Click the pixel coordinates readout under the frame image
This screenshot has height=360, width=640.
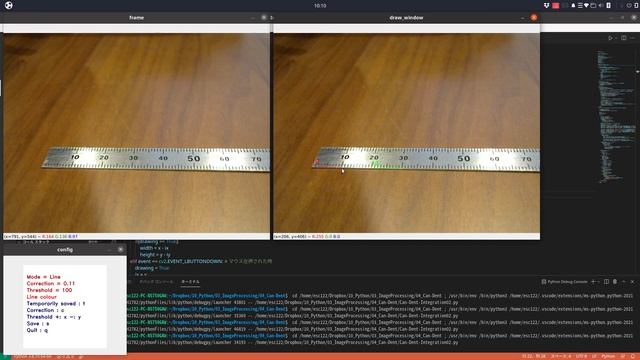click(x=41, y=236)
